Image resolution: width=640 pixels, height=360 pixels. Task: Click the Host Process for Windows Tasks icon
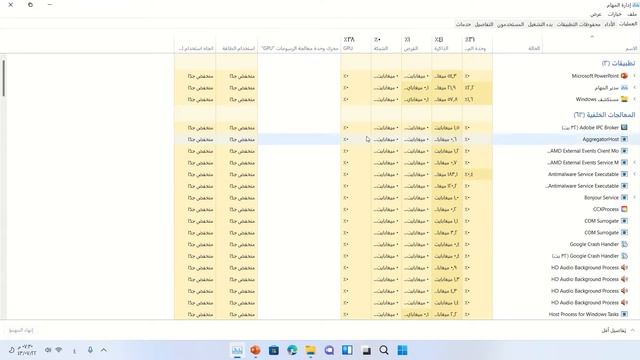[x=624, y=314]
